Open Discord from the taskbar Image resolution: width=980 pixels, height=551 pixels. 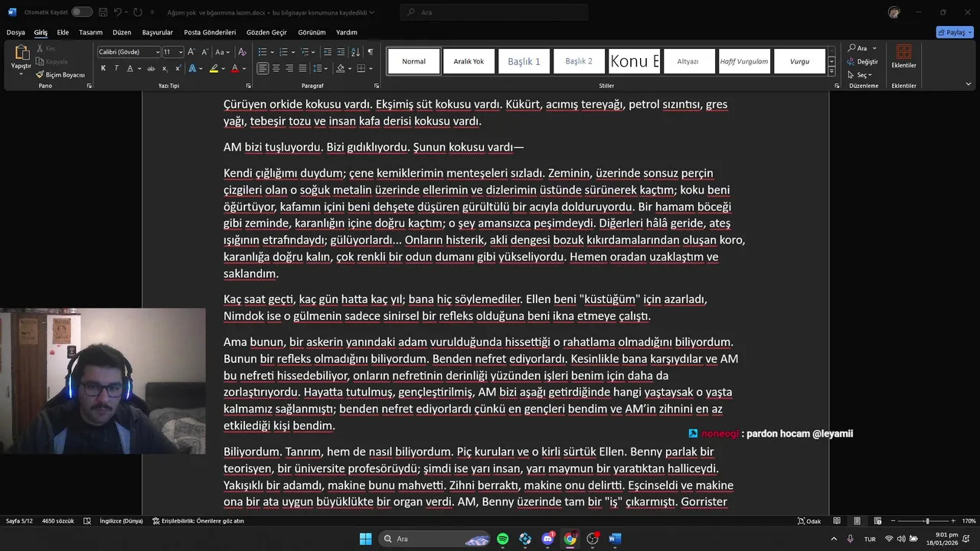pyautogui.click(x=547, y=539)
